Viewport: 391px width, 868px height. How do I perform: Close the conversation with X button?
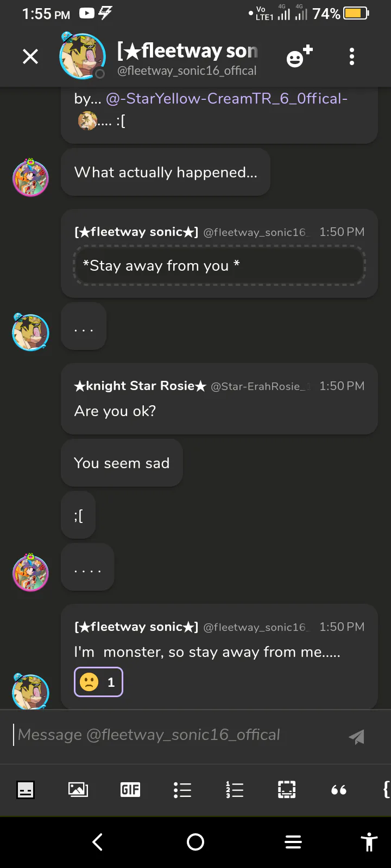tap(30, 56)
